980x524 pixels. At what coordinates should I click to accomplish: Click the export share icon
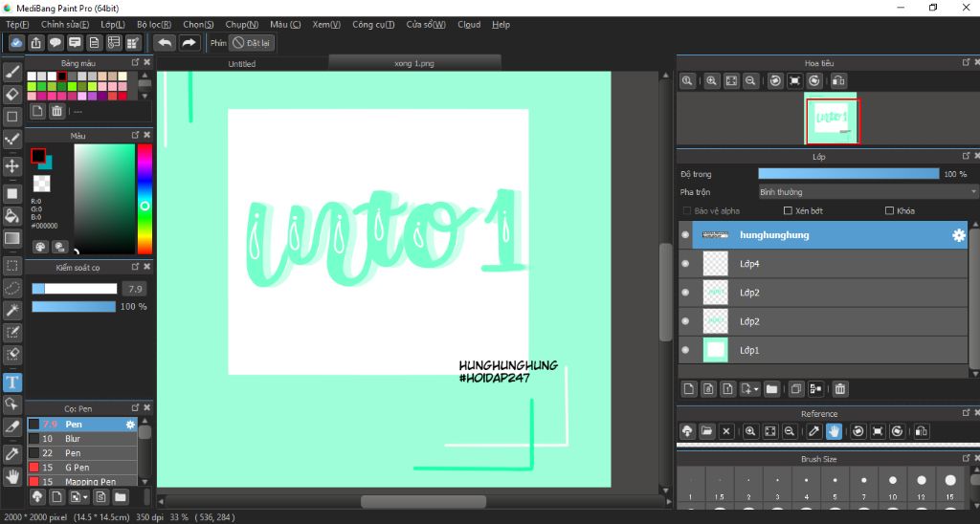[x=35, y=42]
